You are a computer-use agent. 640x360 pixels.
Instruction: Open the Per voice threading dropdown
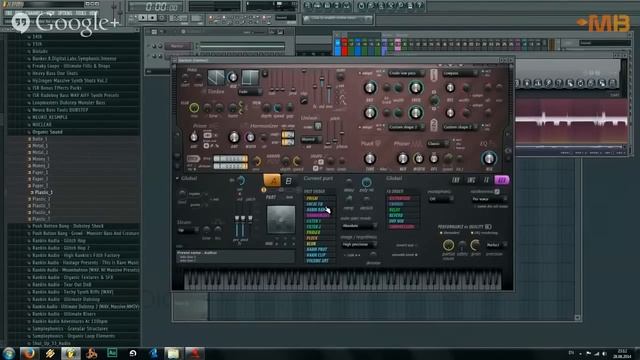[x=489, y=199]
